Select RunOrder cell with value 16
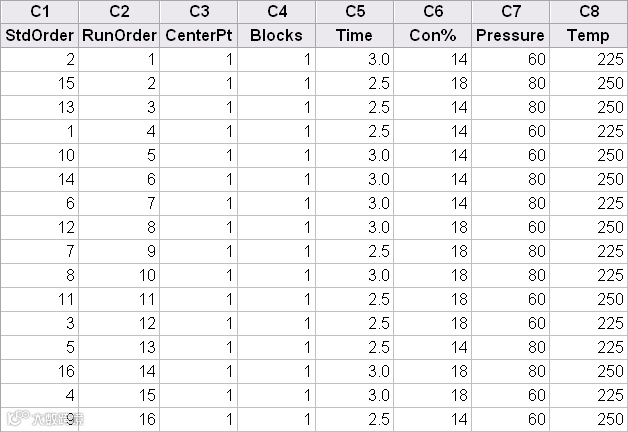The height and width of the screenshot is (432, 628). tap(119, 419)
